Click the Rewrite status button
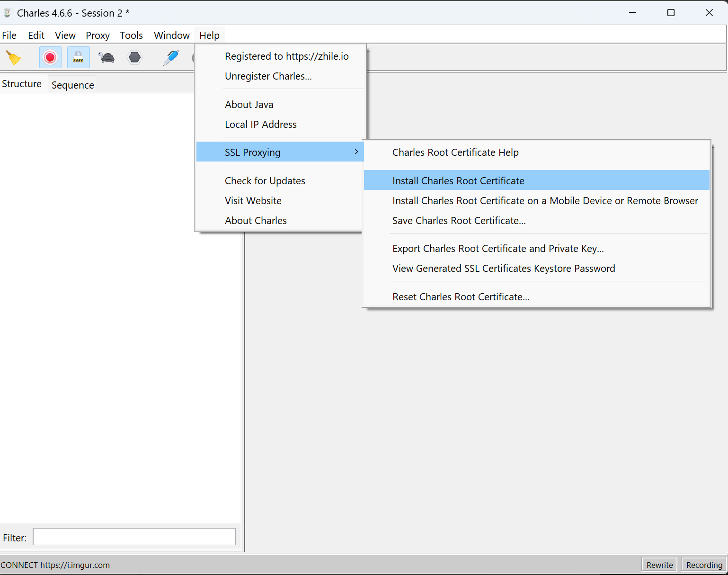Viewport: 728px width, 575px height. pyautogui.click(x=659, y=565)
